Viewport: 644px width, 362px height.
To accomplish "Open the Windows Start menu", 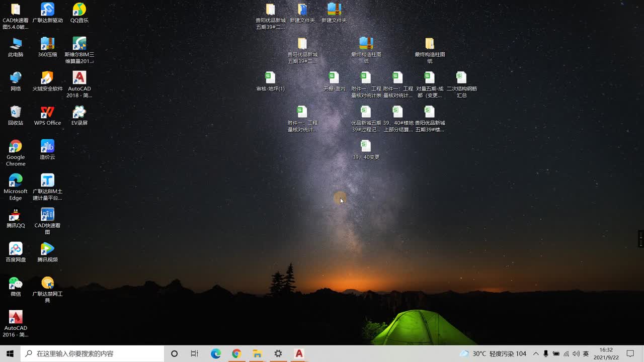I will point(10,353).
